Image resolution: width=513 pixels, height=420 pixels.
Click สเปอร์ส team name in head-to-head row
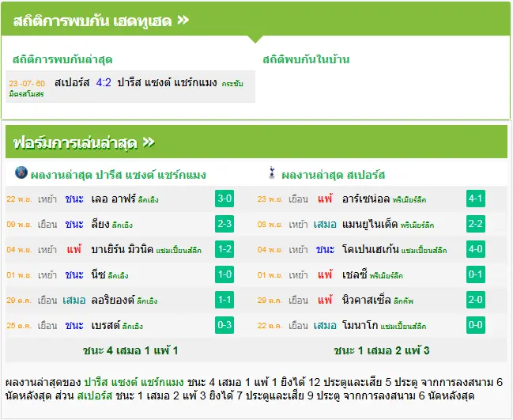(x=72, y=82)
